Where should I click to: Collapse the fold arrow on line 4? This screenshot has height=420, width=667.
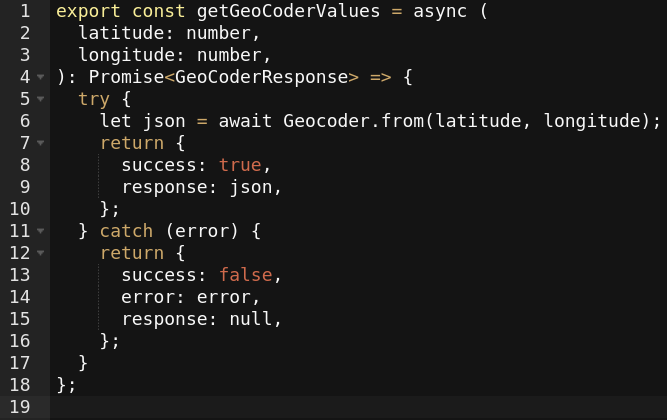tap(40, 77)
